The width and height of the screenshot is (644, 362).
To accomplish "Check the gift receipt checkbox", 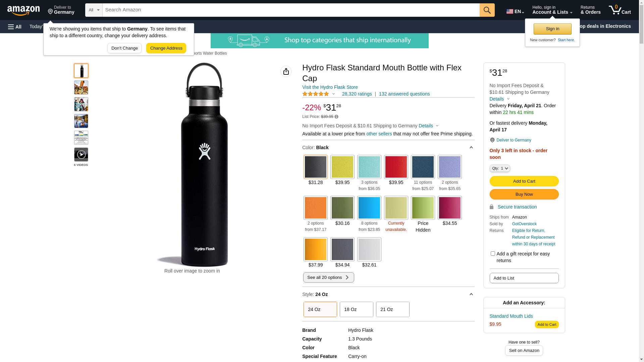I will click(x=493, y=254).
